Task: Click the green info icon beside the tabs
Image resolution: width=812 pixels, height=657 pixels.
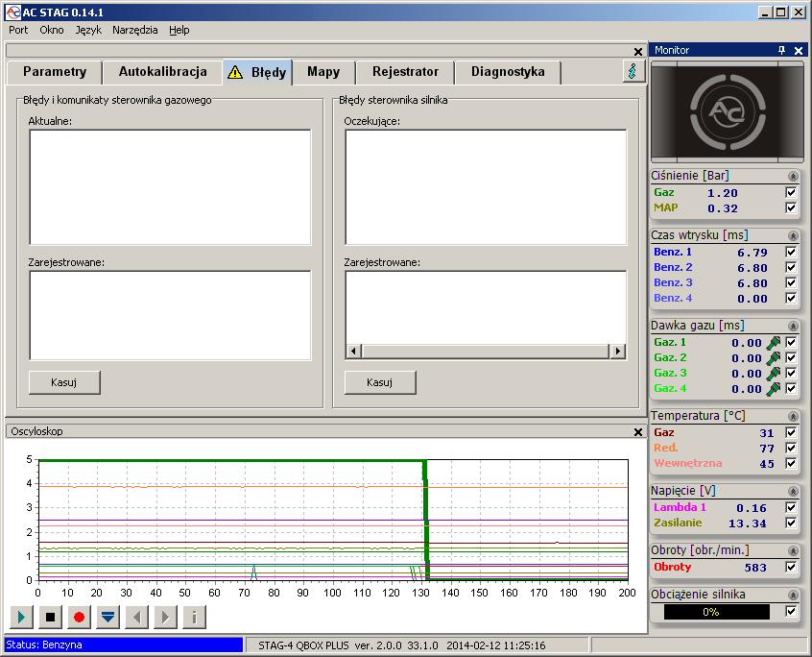Action: pos(633,71)
